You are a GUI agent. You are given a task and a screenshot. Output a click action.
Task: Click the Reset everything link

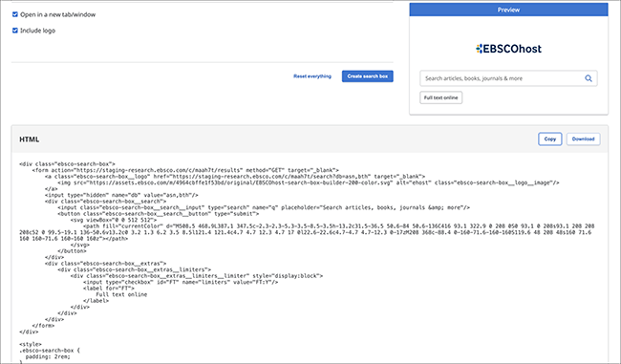[312, 76]
